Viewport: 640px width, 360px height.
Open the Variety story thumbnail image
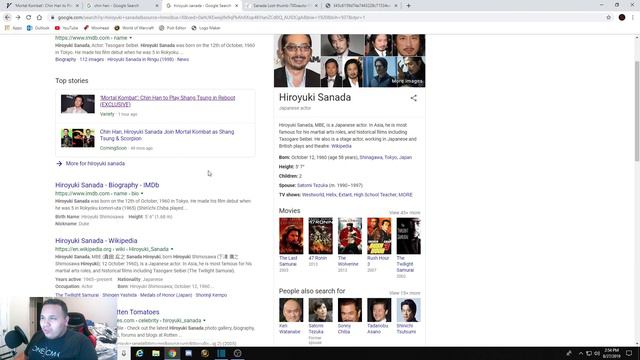click(78, 104)
